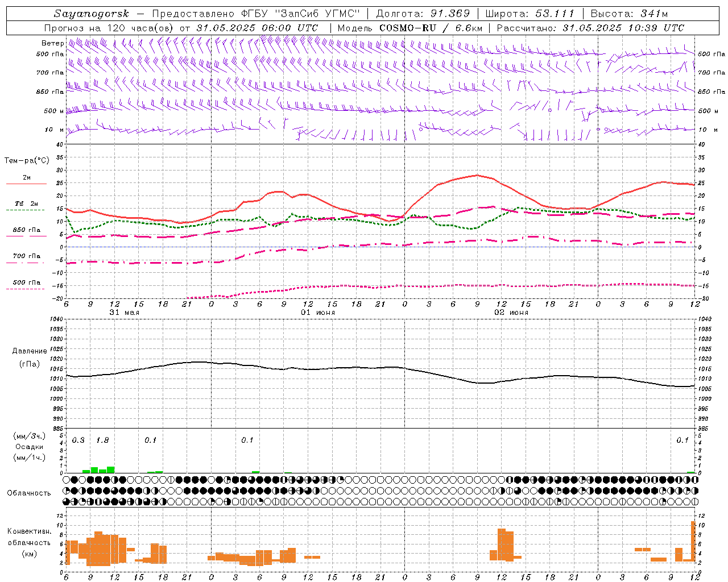Click the 'Рассчитано: 31.05.2025 10:39 UTC' text
This screenshot has width=728, height=582.
coord(590,28)
